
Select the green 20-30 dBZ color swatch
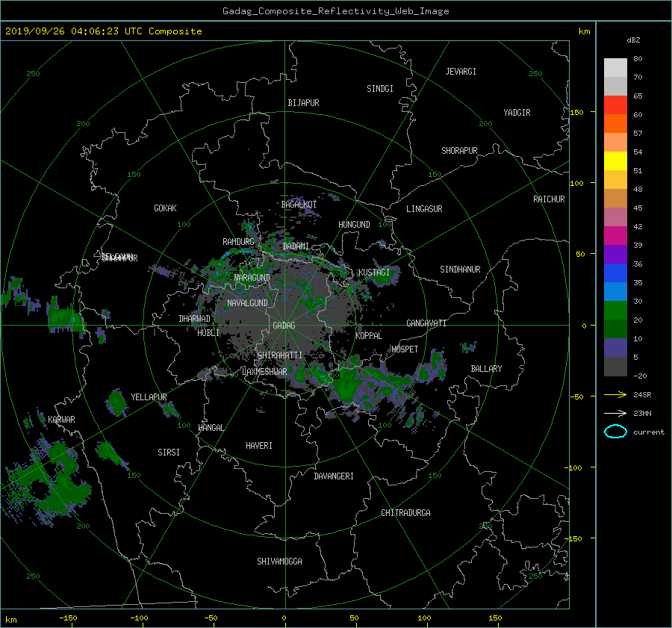(x=615, y=310)
